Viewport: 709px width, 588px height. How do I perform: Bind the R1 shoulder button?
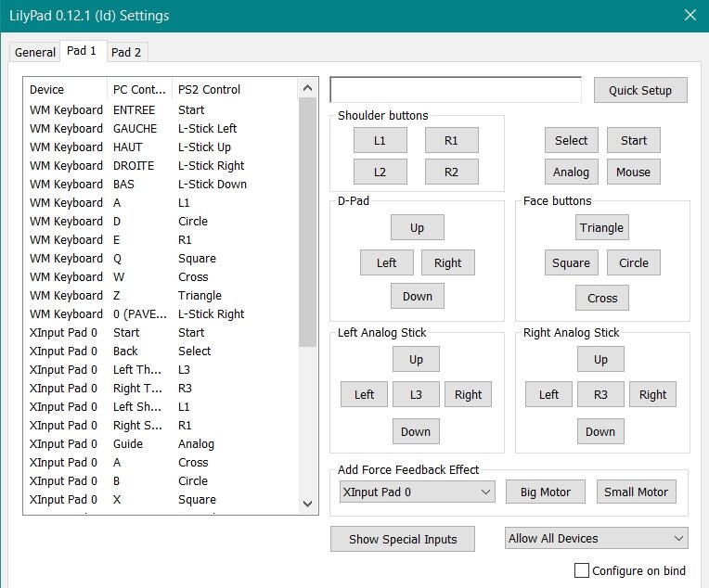(451, 140)
